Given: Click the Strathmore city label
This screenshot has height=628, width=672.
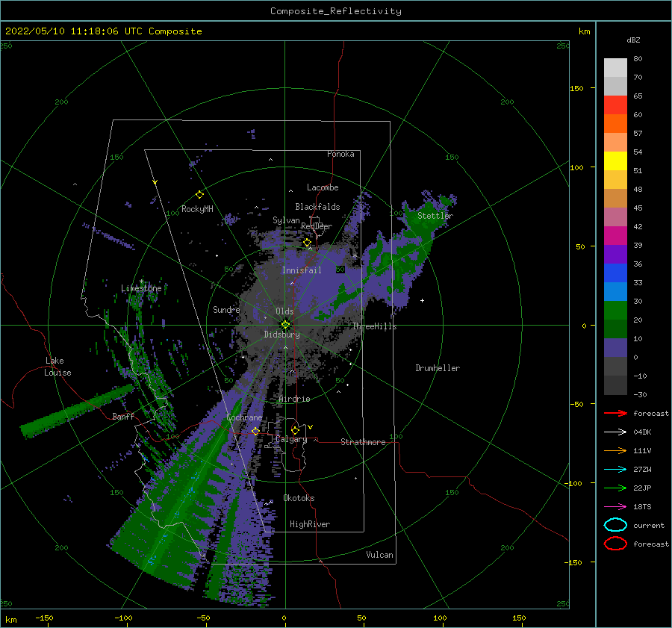Looking at the screenshot, I should point(363,442).
